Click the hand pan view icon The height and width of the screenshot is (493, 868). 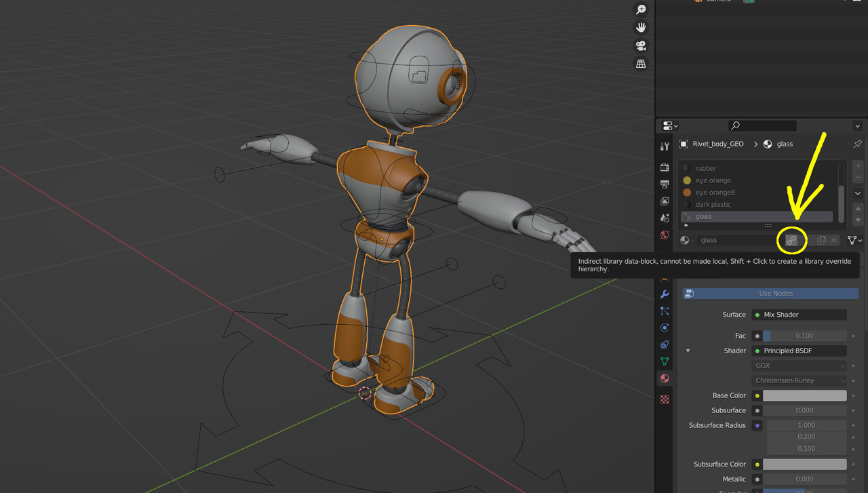[x=640, y=28]
